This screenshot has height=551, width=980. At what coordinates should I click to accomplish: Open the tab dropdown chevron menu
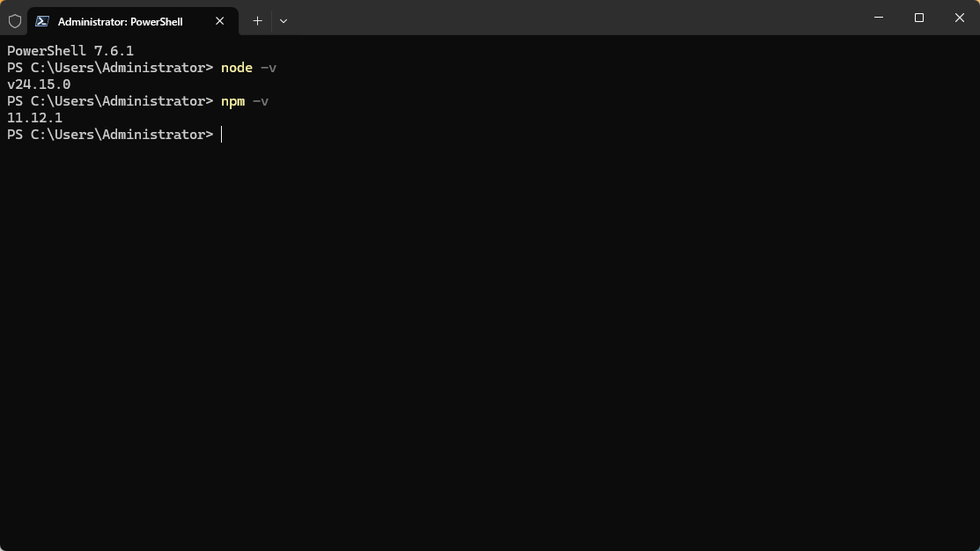283,20
